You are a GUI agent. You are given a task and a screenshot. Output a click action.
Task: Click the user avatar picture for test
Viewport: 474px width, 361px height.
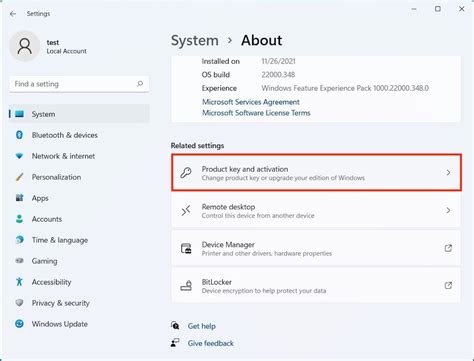tap(25, 46)
